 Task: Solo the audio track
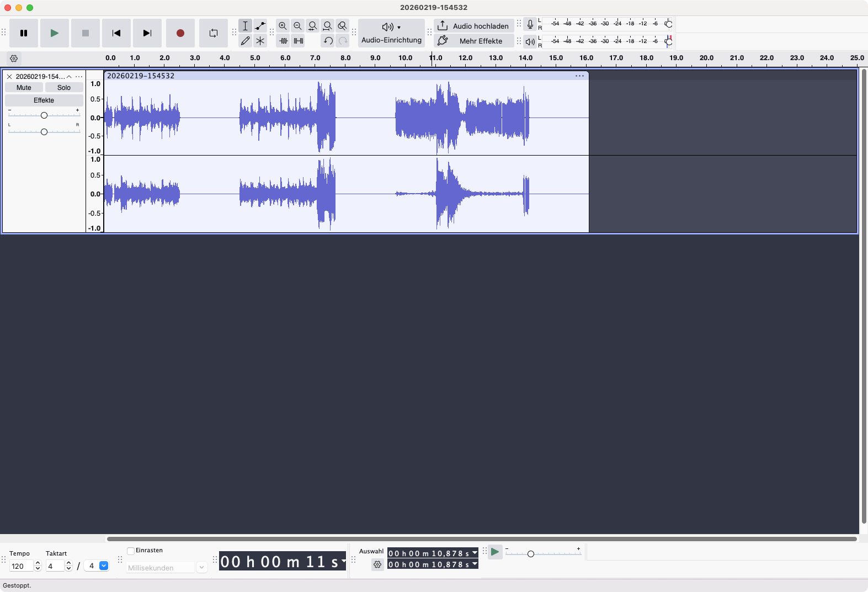point(64,88)
